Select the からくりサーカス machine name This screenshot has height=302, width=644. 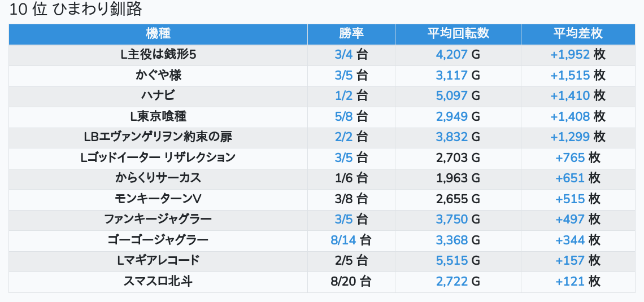coord(158,178)
